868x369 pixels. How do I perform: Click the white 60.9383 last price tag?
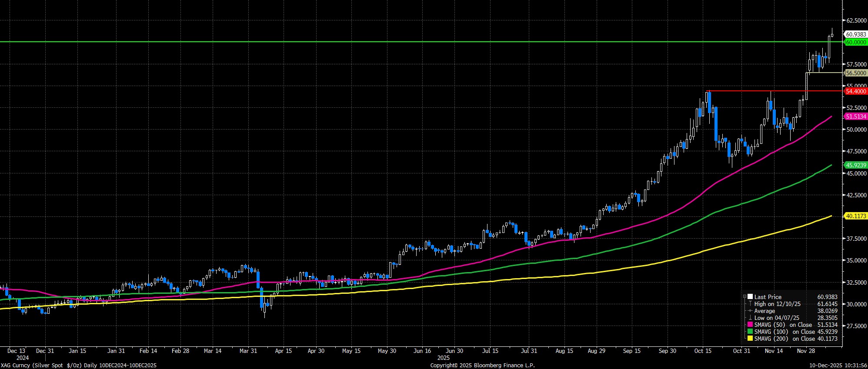[855, 34]
